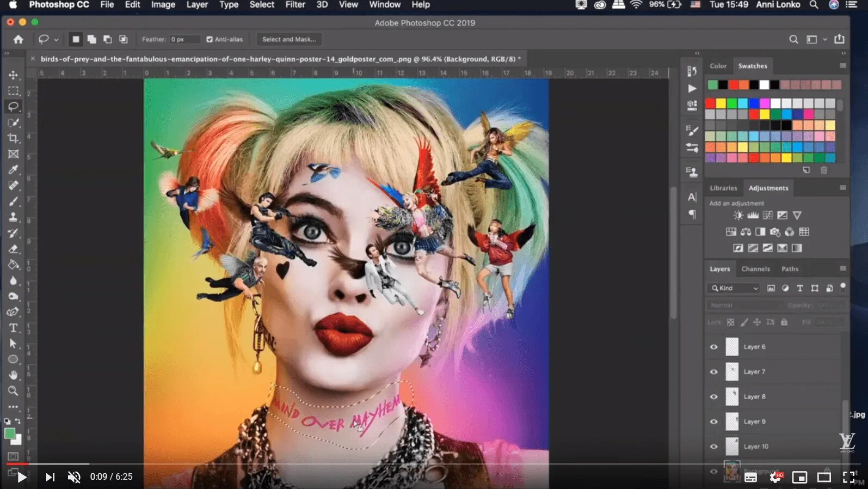Hide Layer 6 visibility eye
Viewport: 868px width, 489px height.
point(713,347)
